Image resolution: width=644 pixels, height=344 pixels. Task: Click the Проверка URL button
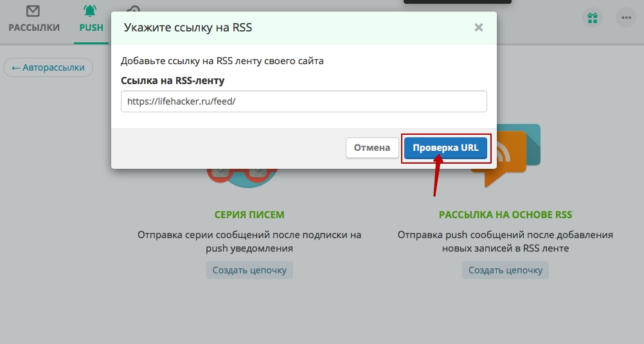pos(445,148)
